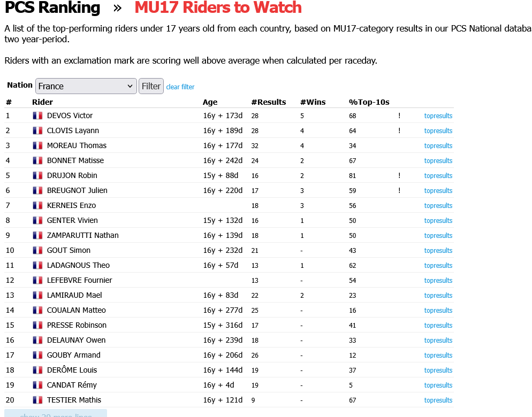
Task: Open topresults for CLOVIS Layann
Action: click(438, 130)
